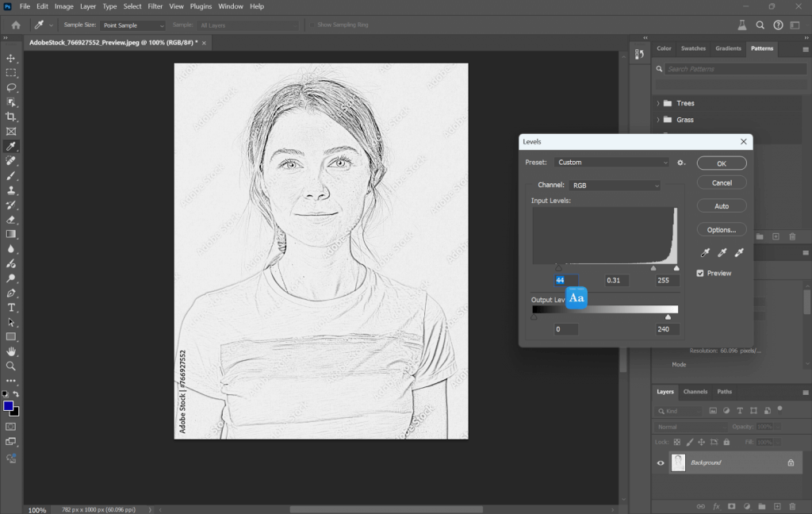Switch to the Paths tab
This screenshot has height=514, width=812.
(725, 392)
